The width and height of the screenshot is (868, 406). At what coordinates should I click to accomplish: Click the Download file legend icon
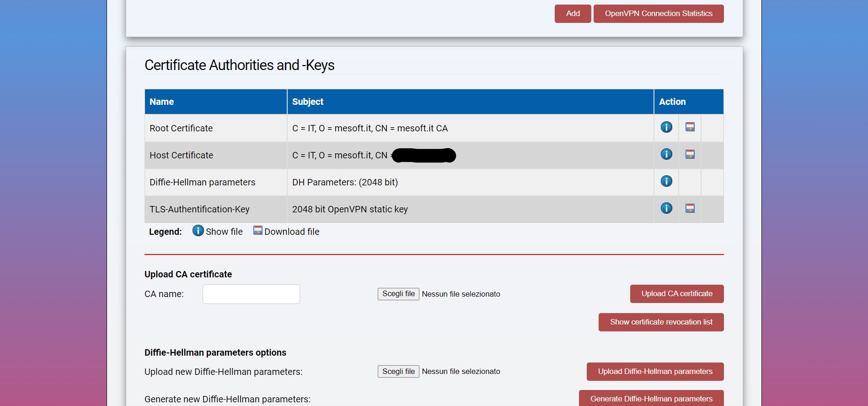[x=258, y=230]
